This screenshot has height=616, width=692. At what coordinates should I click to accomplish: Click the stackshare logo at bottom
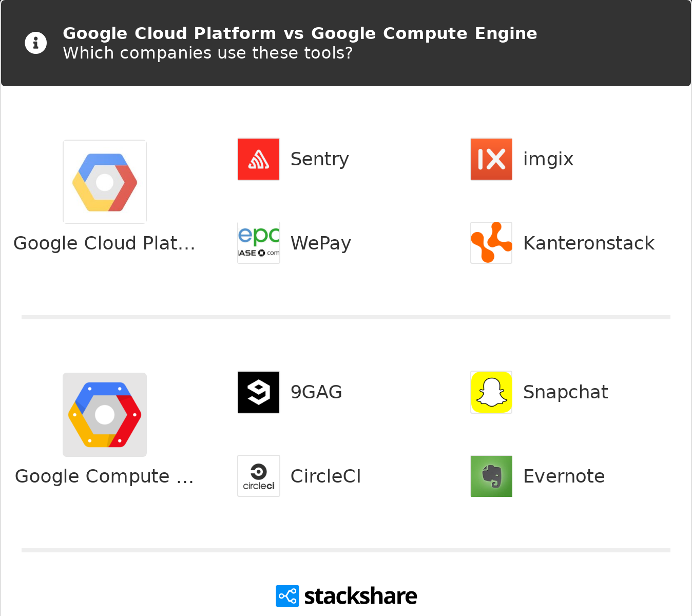click(346, 596)
